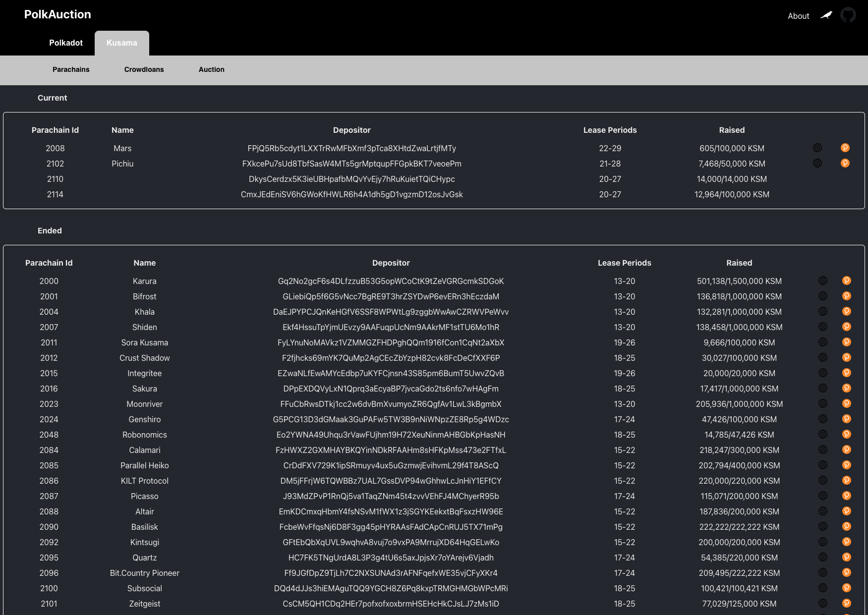Viewport: 868px width, 615px height.
Task: Select the Current table Lease Periods header
Action: coord(610,130)
